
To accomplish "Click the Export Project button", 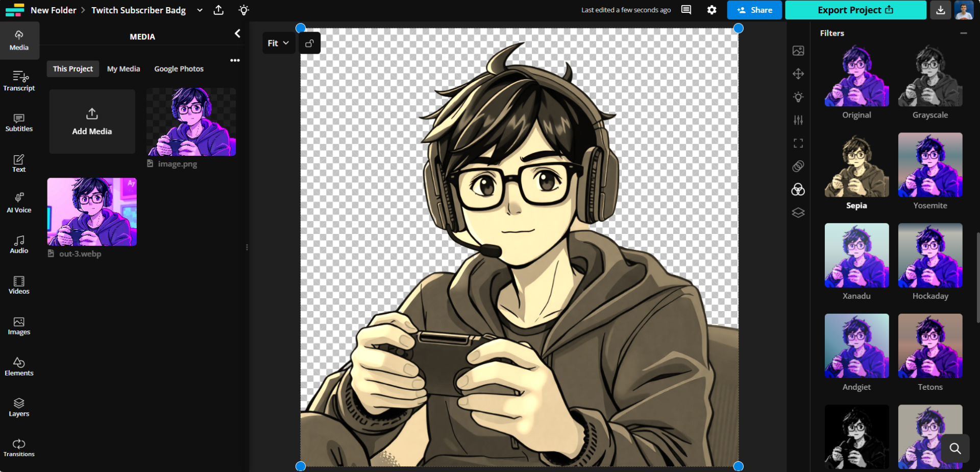I will [855, 10].
